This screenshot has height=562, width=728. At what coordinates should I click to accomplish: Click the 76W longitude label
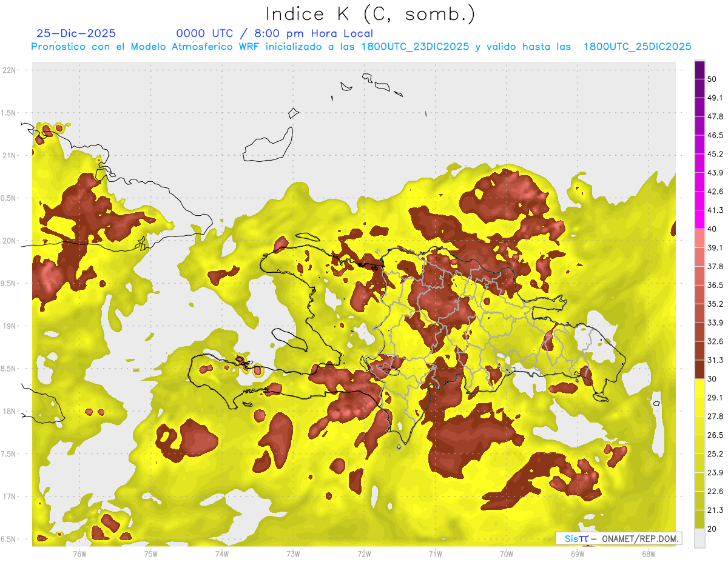coord(79,554)
